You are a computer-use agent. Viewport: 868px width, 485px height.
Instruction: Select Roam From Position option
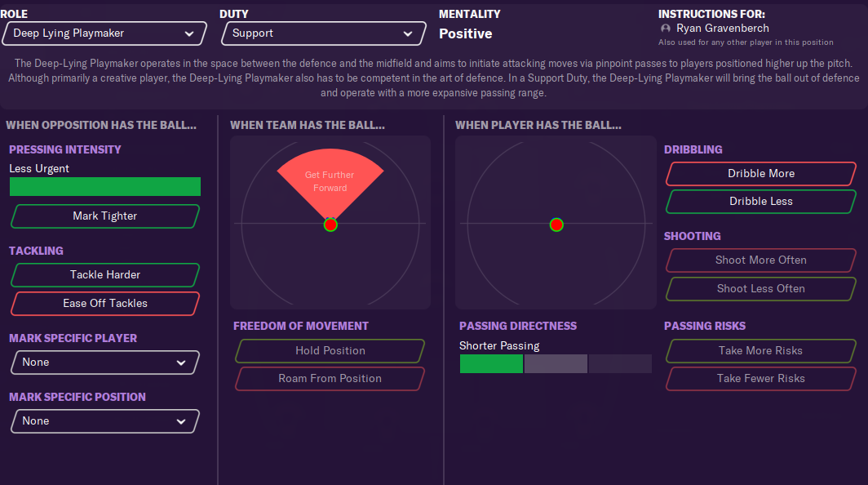click(x=330, y=379)
